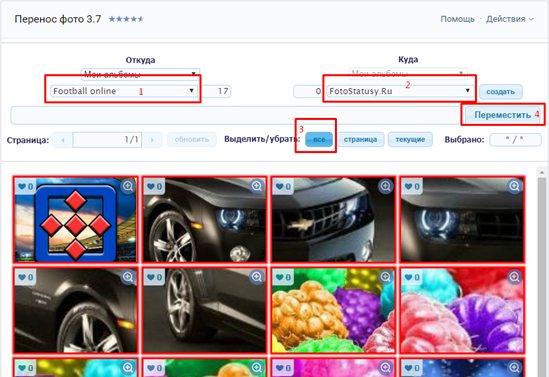Zoom the second-row car fender photo
Screen dimensions: 549x377
click(128, 277)
